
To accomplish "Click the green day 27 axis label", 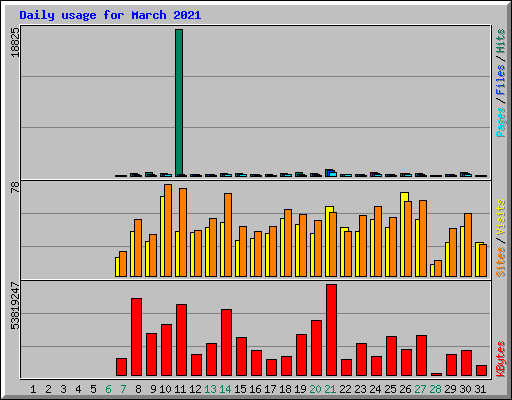I will [420, 389].
